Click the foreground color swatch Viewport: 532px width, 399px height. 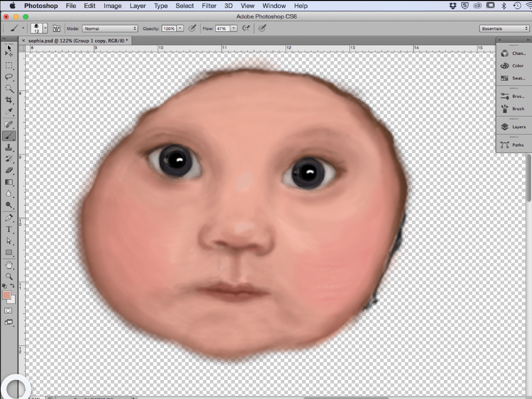(x=7, y=295)
